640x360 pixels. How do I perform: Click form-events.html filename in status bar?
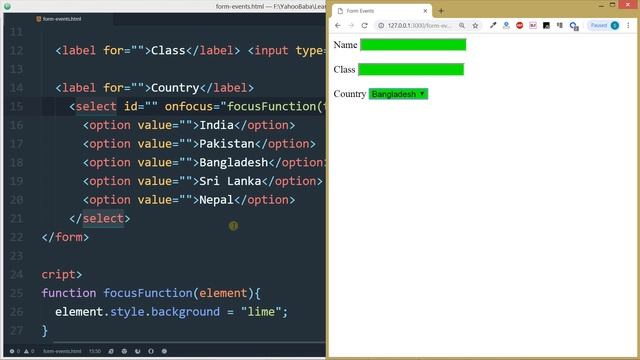62,351
